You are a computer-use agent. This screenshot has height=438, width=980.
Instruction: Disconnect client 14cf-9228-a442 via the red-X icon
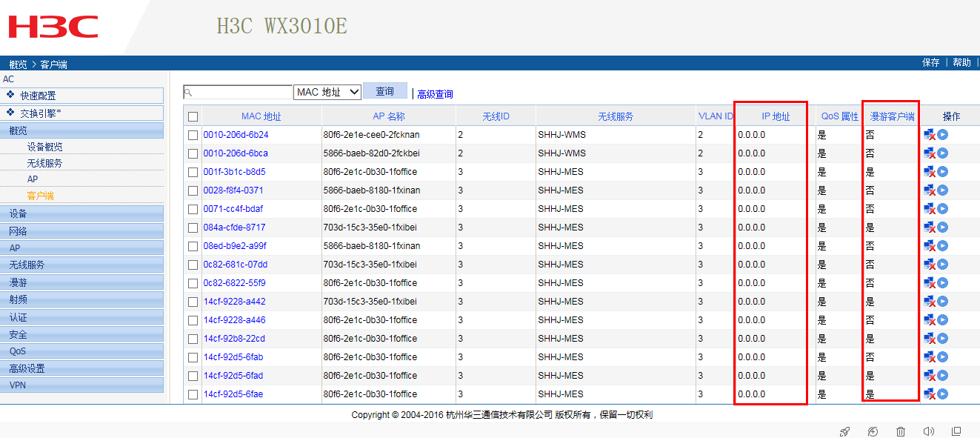[930, 302]
